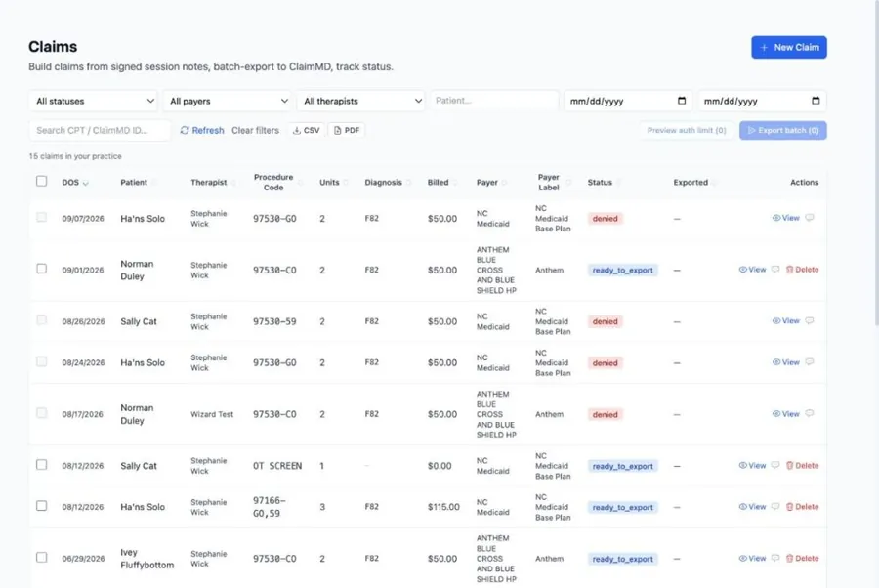Viewport: 879px width, 588px height.
Task: View the 08/17/2026 Wizard Test claim
Action: (786, 414)
